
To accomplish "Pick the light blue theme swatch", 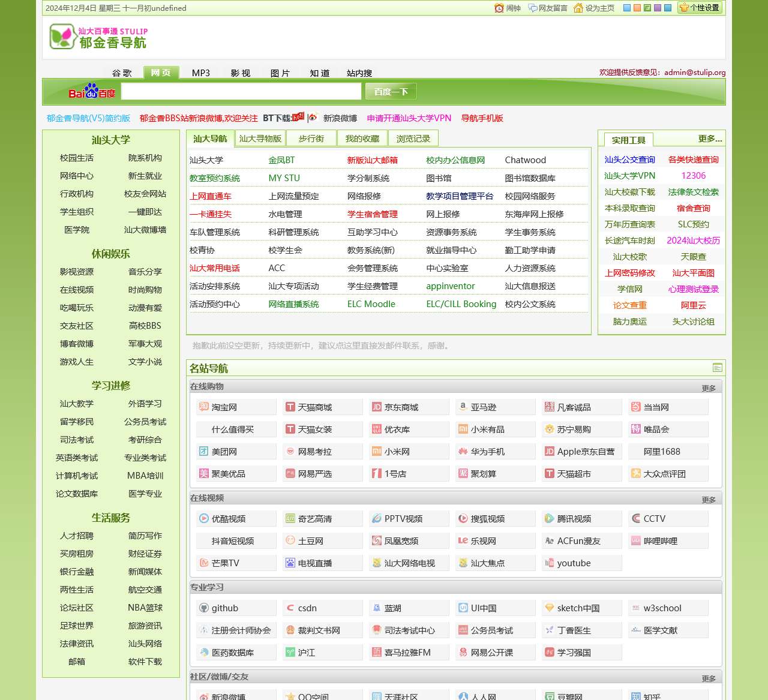I will pos(627,8).
